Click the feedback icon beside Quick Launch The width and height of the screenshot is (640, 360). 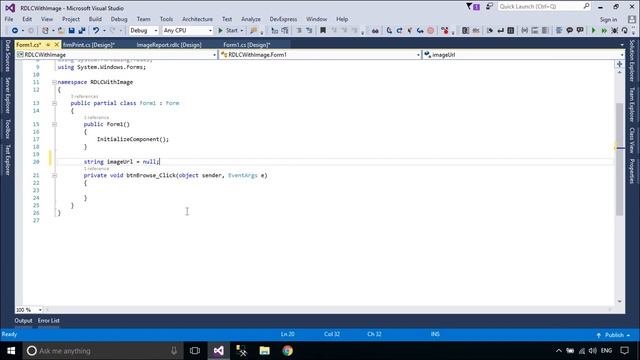[x=489, y=7]
